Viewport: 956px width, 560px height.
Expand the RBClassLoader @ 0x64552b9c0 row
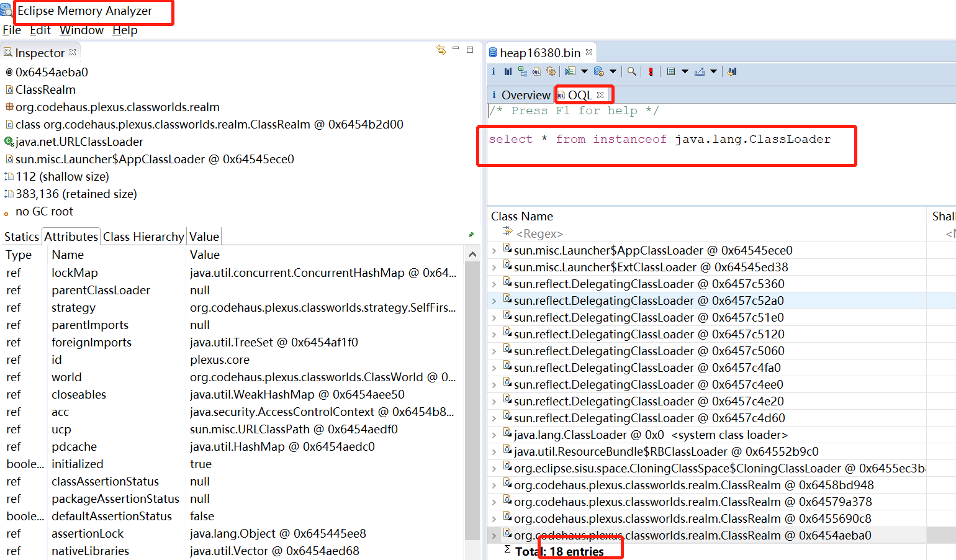[494, 452]
